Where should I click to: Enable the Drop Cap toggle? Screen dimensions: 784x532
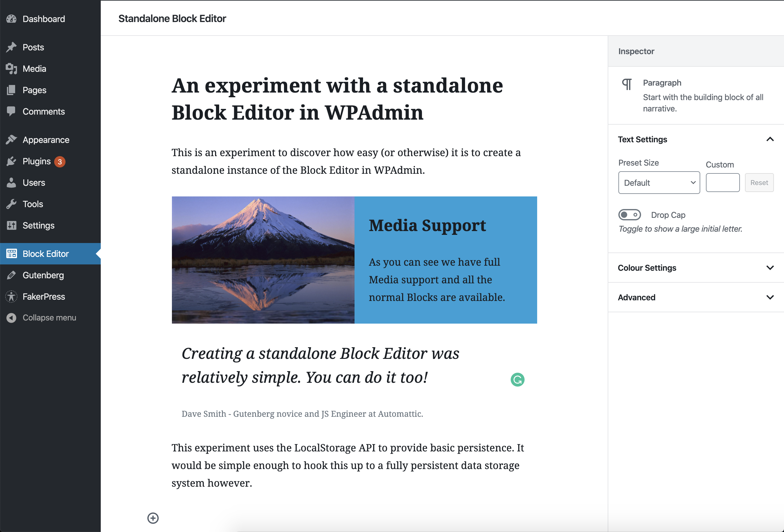tap(629, 215)
